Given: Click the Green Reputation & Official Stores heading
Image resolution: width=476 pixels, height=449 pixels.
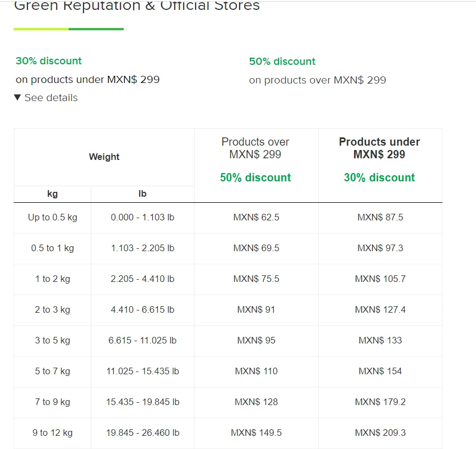Looking at the screenshot, I should point(137,5).
